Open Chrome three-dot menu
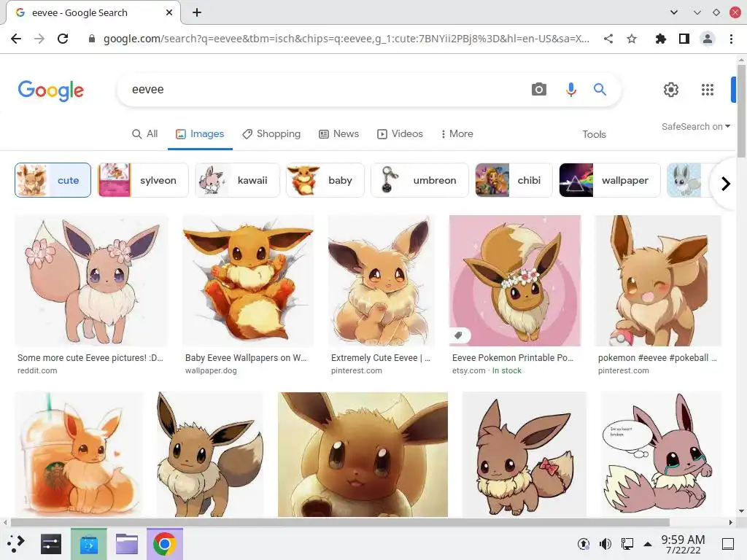747x560 pixels. [731, 39]
